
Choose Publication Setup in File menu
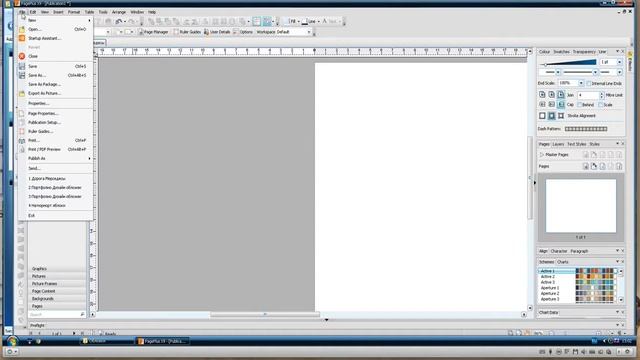[x=44, y=122]
